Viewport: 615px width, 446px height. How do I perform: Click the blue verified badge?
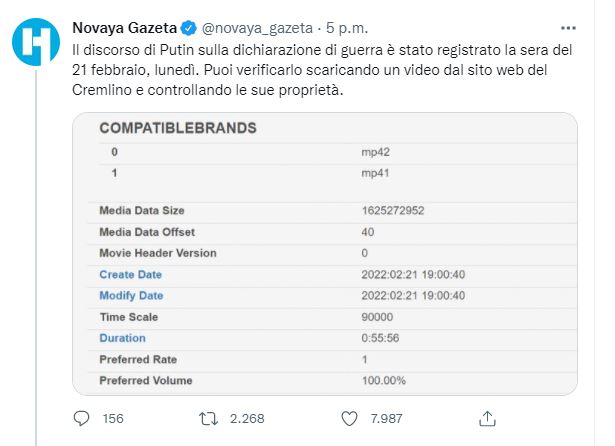point(189,28)
